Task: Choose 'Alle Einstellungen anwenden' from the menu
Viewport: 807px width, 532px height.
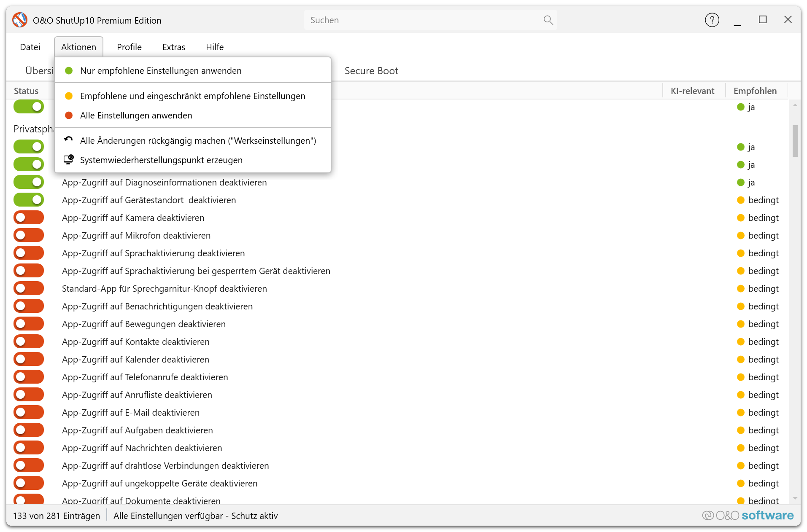Action: [x=193, y=115]
